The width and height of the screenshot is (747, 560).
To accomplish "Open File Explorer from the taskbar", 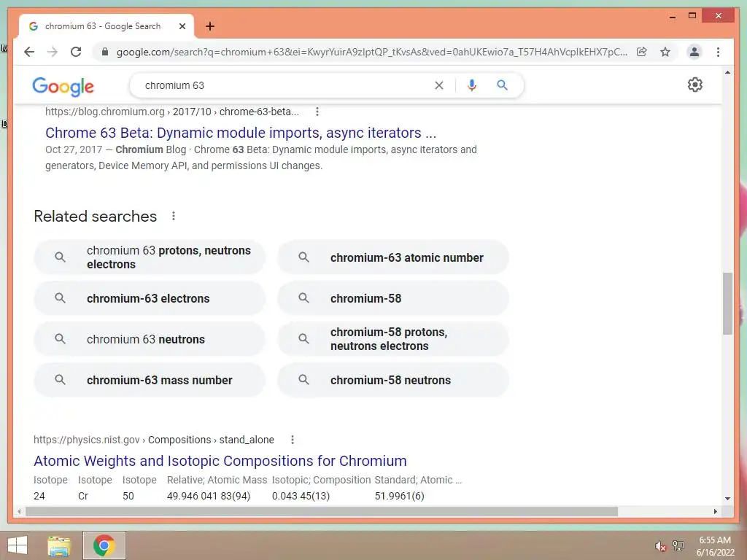I will click(59, 545).
